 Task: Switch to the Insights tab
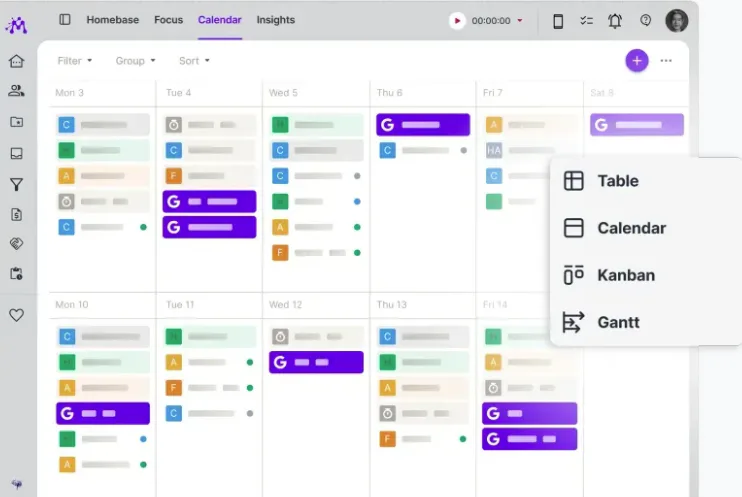coord(275,20)
